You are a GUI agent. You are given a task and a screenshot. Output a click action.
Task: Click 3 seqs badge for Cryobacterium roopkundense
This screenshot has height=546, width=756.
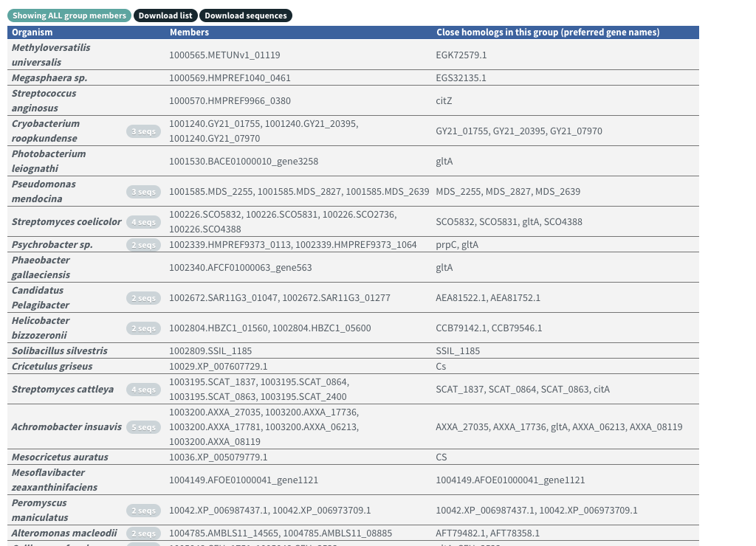point(144,131)
